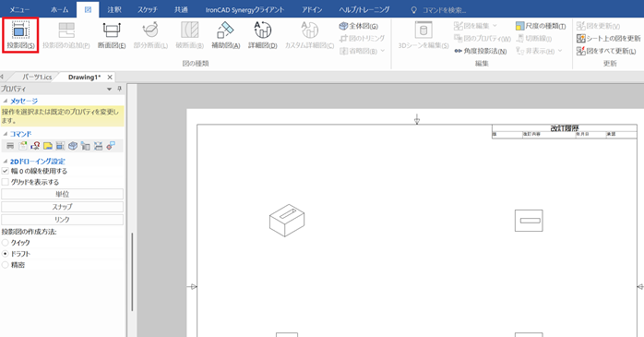Open the プロパティ panel dropdown arrow

pos(109,90)
